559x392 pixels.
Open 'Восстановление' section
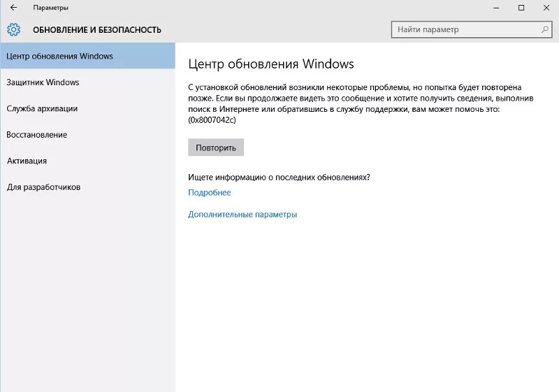88,135
